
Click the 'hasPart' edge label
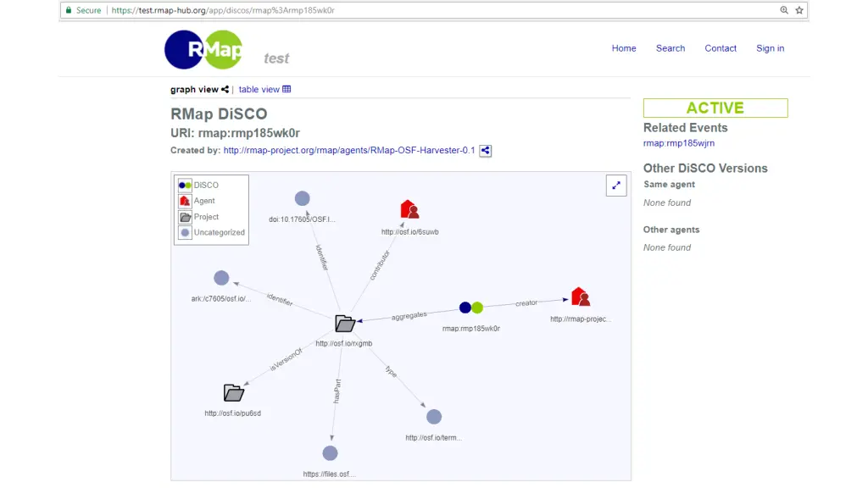click(337, 391)
